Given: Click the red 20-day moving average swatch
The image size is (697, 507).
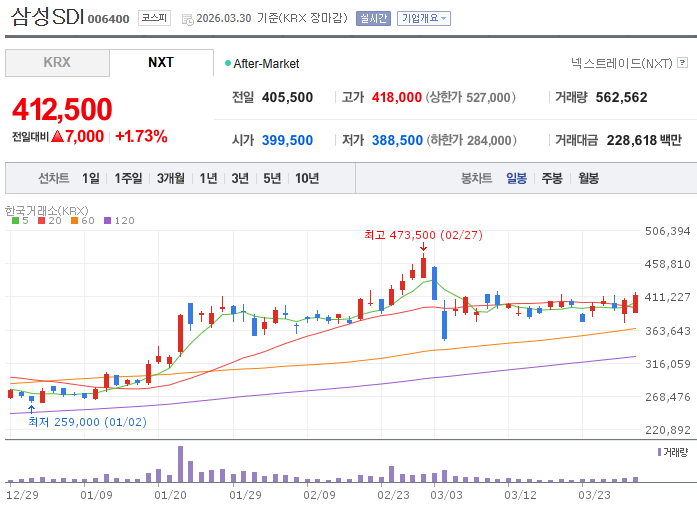Looking at the screenshot, I should tap(42, 220).
